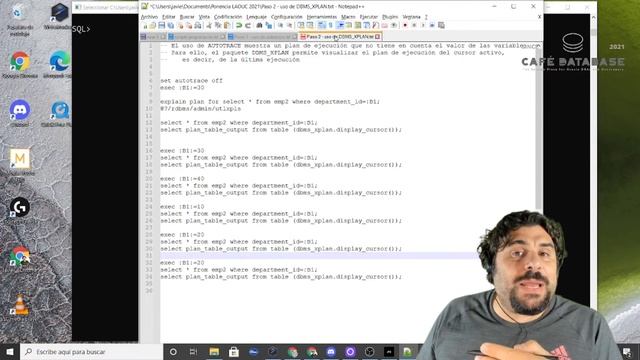Toggle the Indent Guide toolbar icon
Screen dimensions: 640x360
click(x=340, y=25)
